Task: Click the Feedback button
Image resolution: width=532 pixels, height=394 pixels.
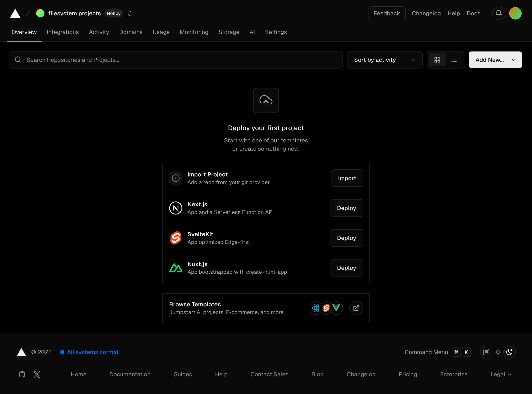Action: 387,13
